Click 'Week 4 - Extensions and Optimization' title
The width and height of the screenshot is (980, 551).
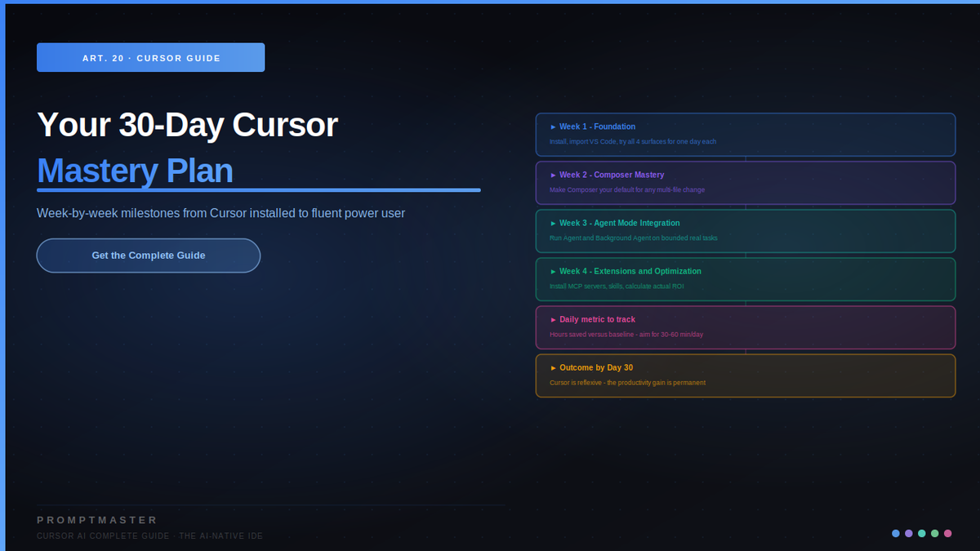[x=630, y=272]
